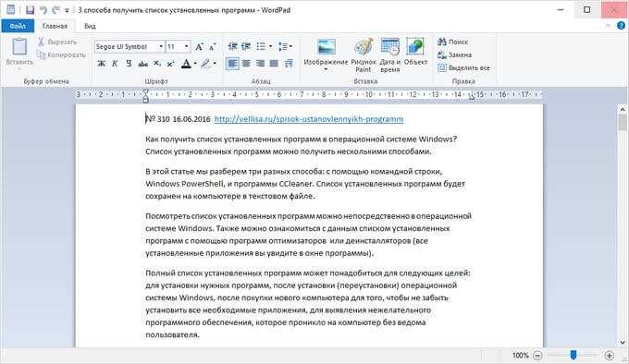The image size is (629, 364).
Task: Insert picture with Изображение icon
Action: (x=326, y=51)
